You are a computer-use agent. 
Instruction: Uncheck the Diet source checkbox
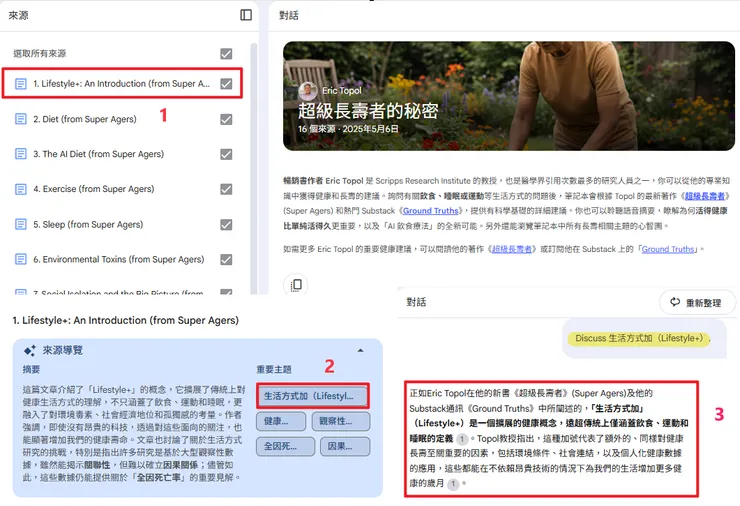[x=226, y=119]
